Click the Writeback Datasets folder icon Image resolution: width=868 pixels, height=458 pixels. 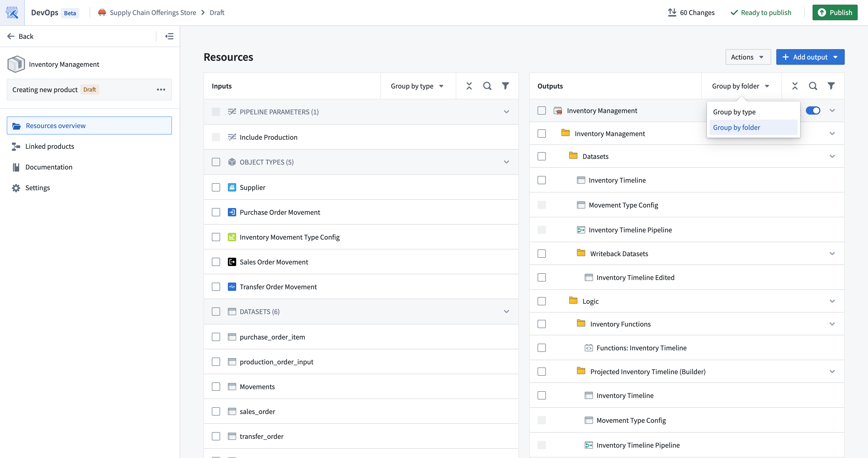(581, 253)
